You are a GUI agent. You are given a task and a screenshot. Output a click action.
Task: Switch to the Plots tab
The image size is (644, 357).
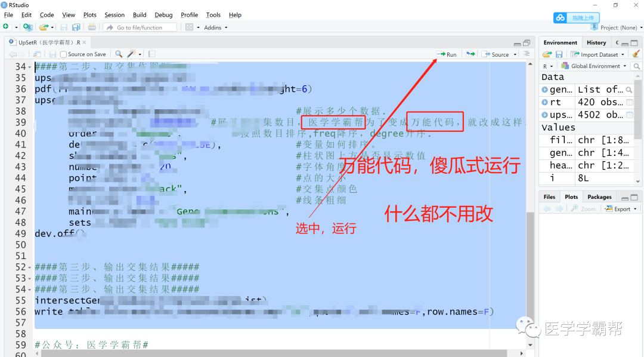[x=571, y=196]
